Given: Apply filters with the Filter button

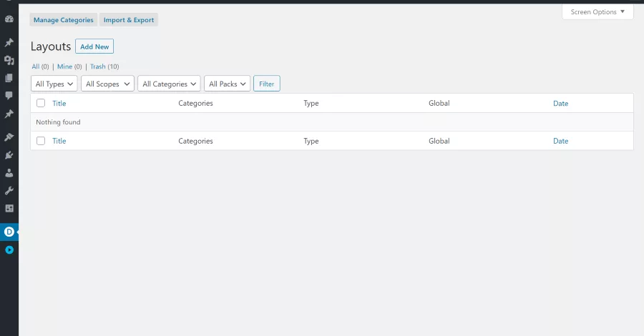Looking at the screenshot, I should pyautogui.click(x=267, y=84).
